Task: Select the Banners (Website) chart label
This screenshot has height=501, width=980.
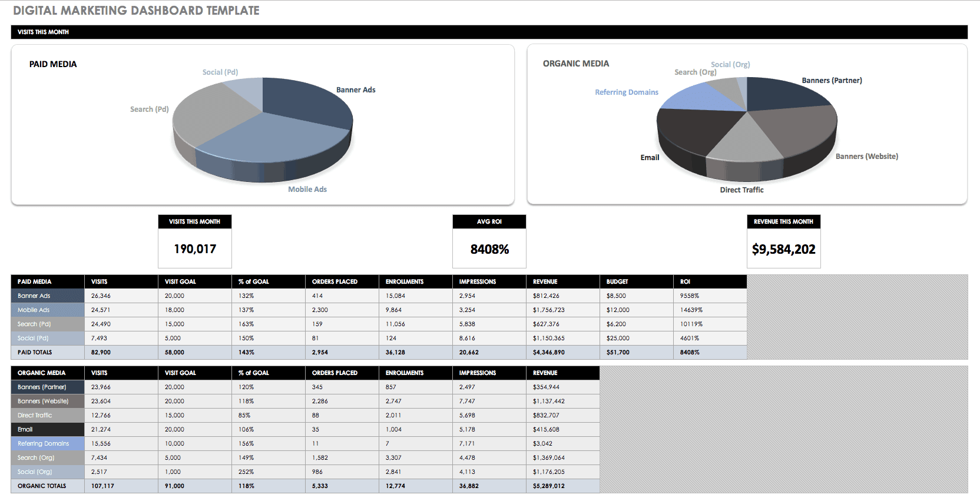Action: coord(867,157)
